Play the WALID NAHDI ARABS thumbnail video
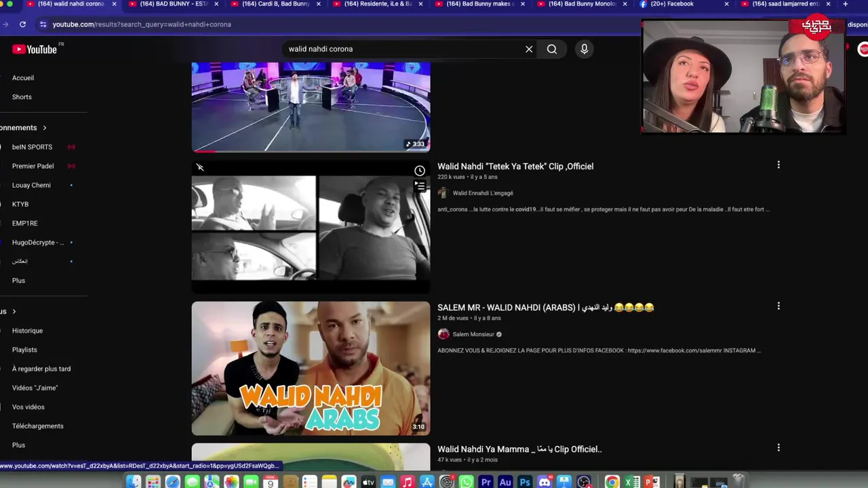868x488 pixels. [311, 368]
